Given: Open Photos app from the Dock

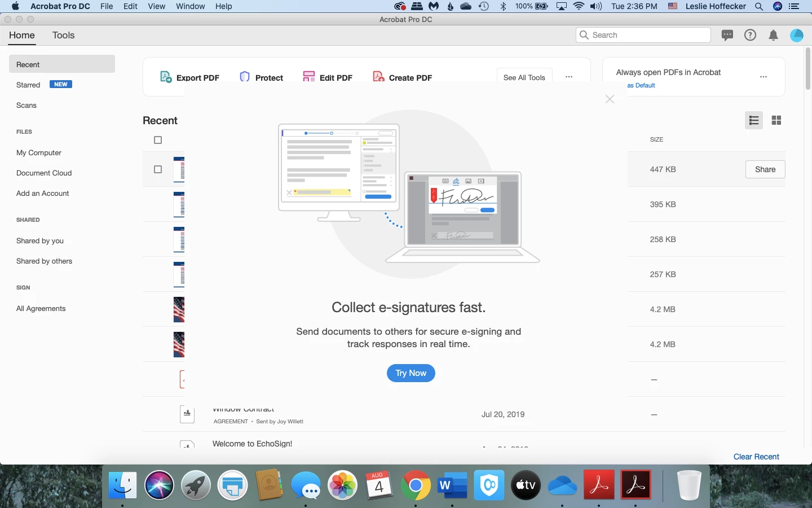Looking at the screenshot, I should tap(342, 485).
